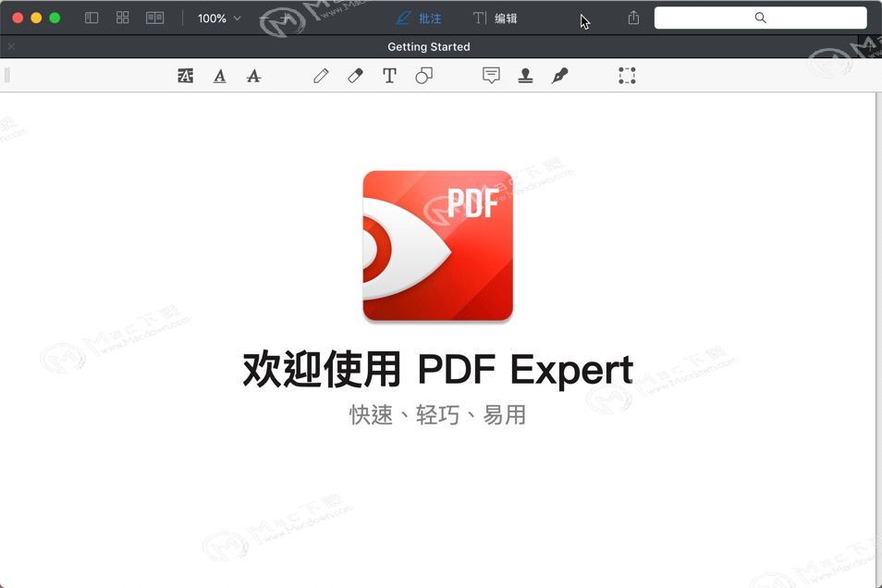Click the 欢迎使用 PDF Expert heading
Screen dimensions: 882x588
point(437,370)
